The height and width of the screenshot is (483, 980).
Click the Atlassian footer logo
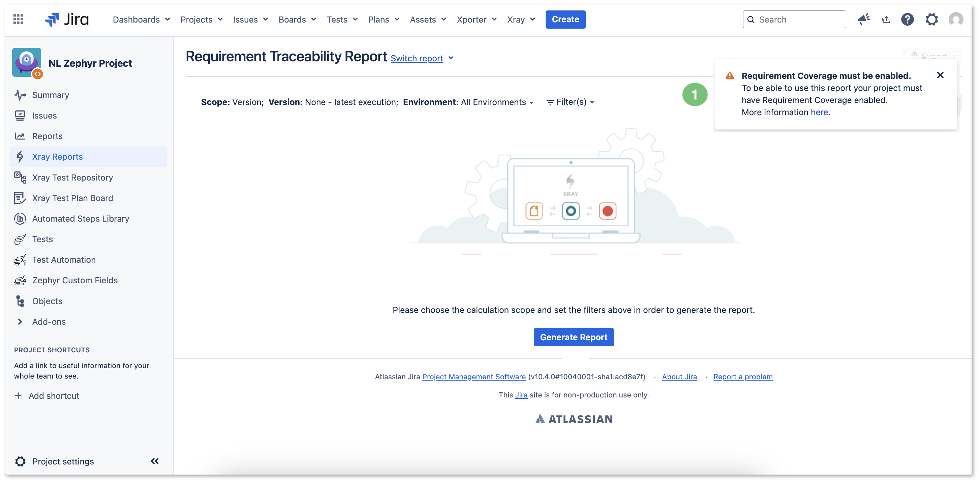[x=574, y=419]
